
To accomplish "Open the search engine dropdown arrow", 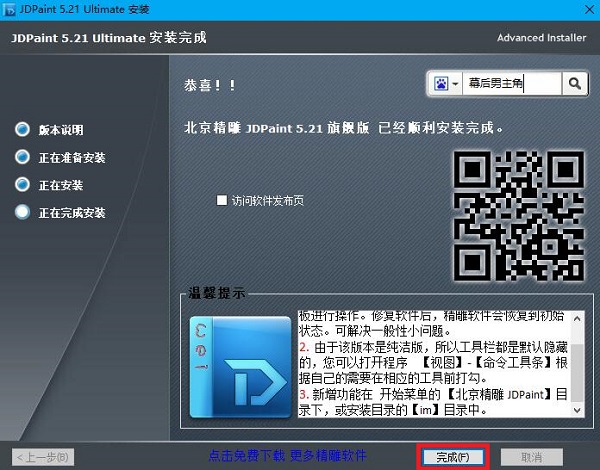I will 456,84.
